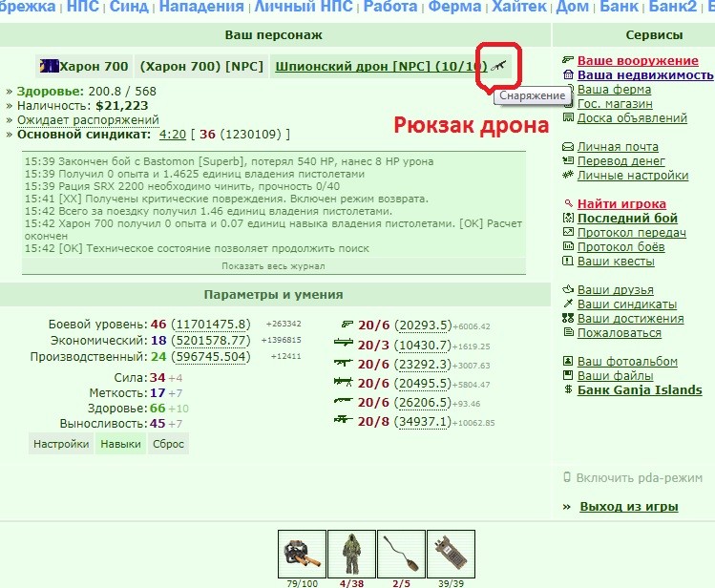
Task: Open Ваша недвижимость link
Action: point(644,75)
